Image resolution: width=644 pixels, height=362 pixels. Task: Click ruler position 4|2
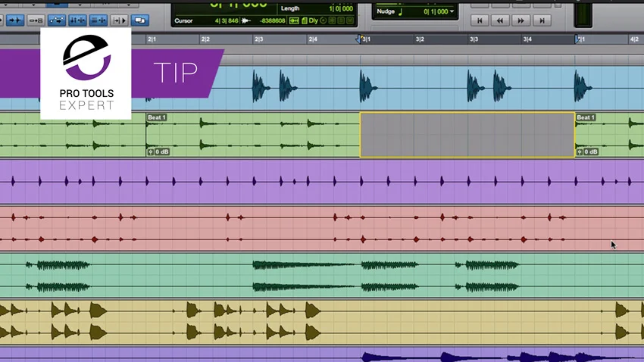tap(635, 39)
